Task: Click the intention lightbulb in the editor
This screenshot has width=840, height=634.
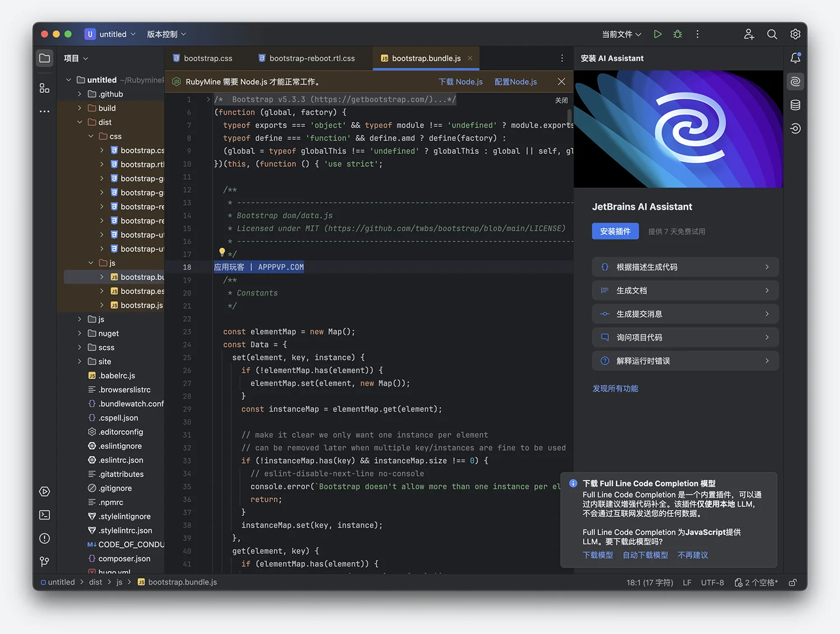Action: (x=222, y=252)
